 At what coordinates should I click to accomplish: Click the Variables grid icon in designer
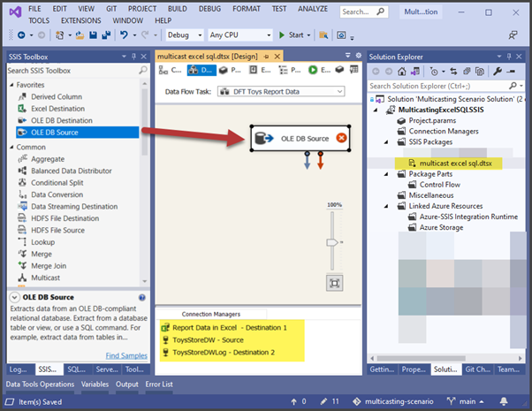pos(353,70)
